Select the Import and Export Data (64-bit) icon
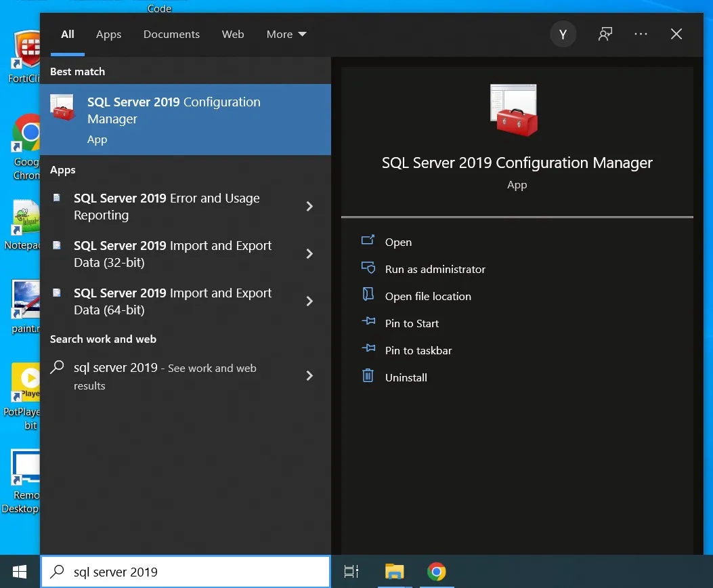 pyautogui.click(x=57, y=293)
